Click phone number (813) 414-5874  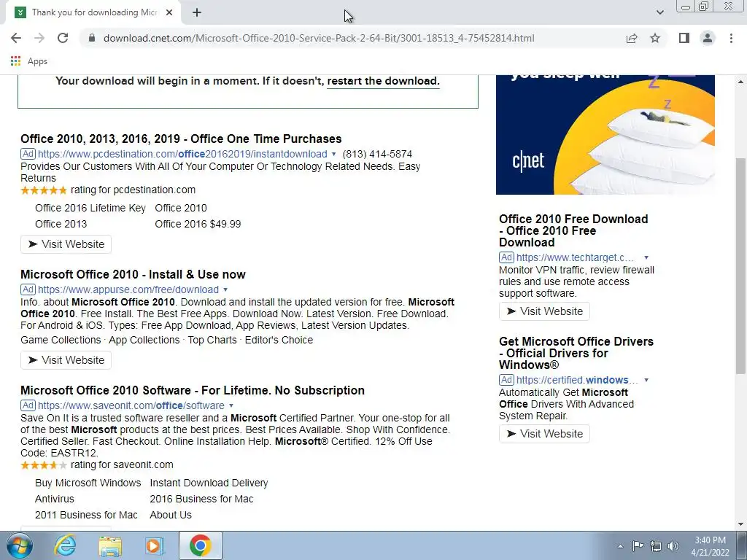coord(377,154)
